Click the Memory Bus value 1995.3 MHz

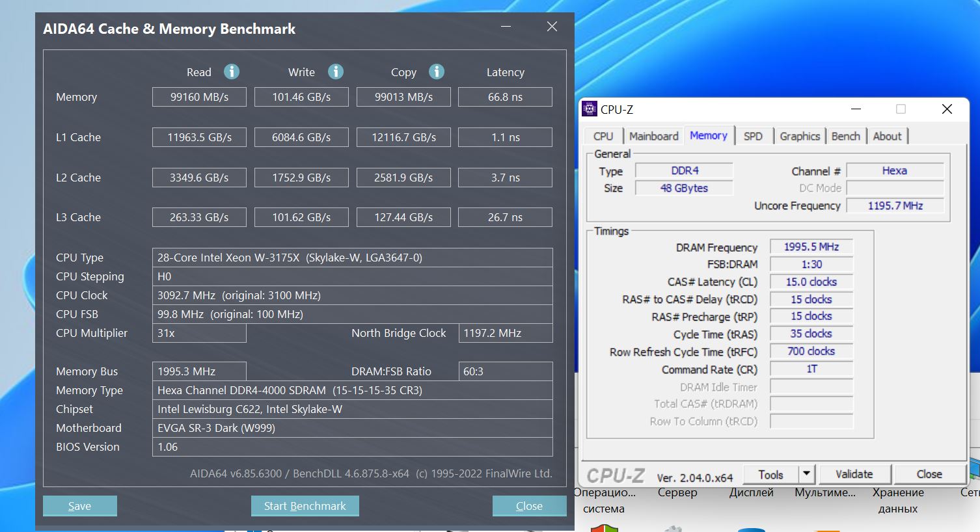pyautogui.click(x=199, y=371)
